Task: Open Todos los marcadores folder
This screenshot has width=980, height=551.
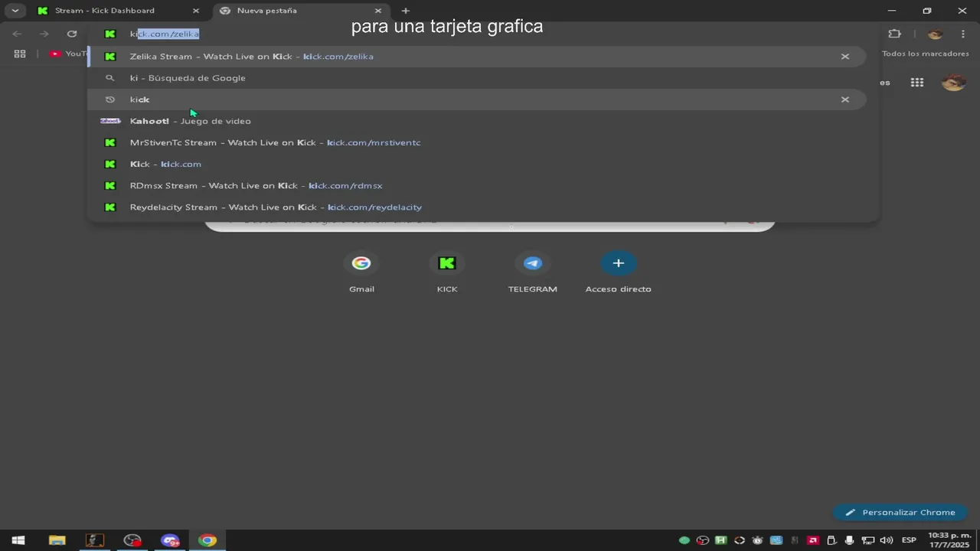Action: coord(925,54)
